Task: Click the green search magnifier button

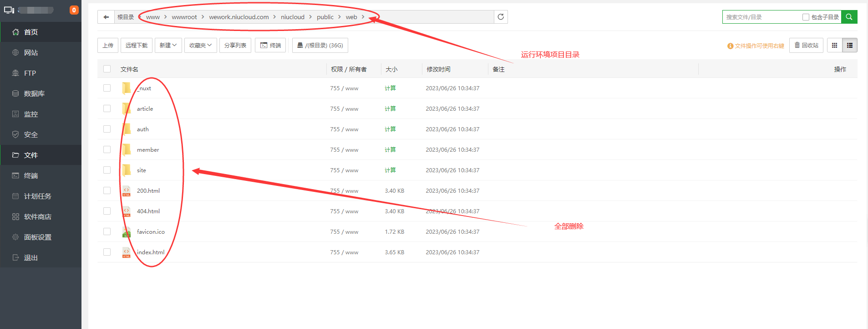Action: point(849,17)
